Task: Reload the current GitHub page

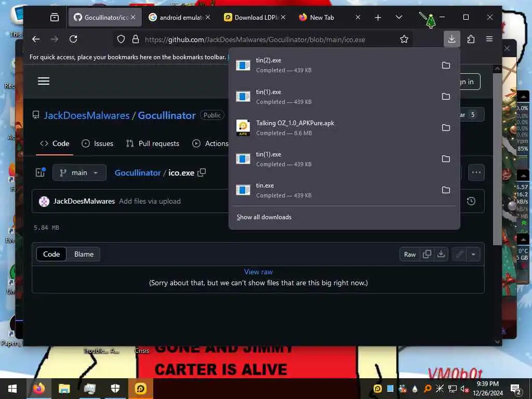Action: coord(73,39)
